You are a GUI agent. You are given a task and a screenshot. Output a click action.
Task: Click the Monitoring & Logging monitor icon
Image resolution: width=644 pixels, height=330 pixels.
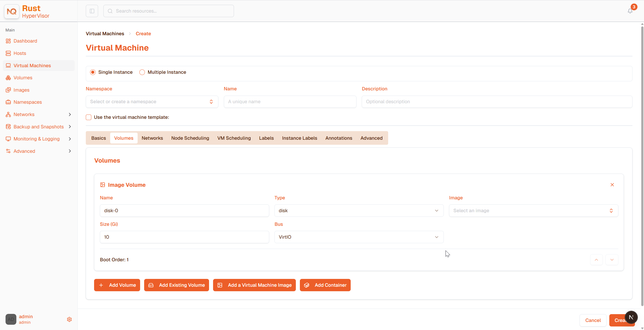coord(8,139)
